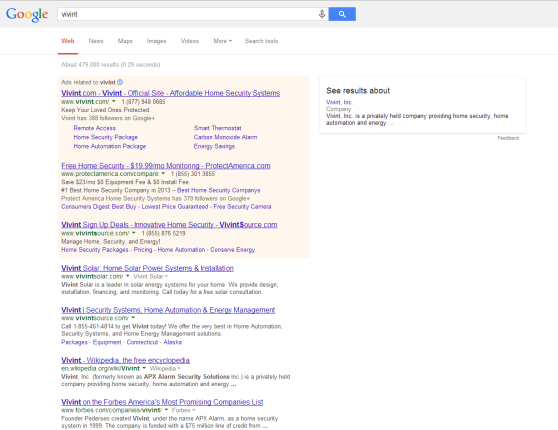Select the Web tab
558x430 pixels.
(x=68, y=41)
